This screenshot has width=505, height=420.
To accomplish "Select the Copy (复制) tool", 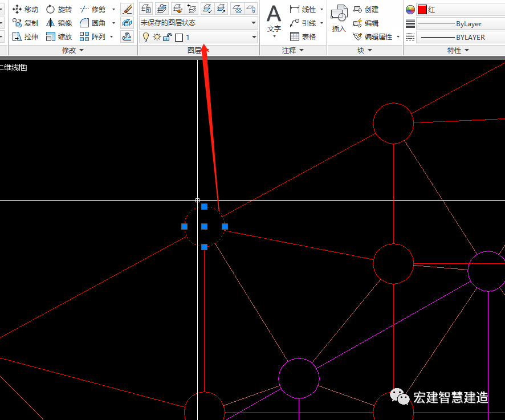I will [25, 23].
